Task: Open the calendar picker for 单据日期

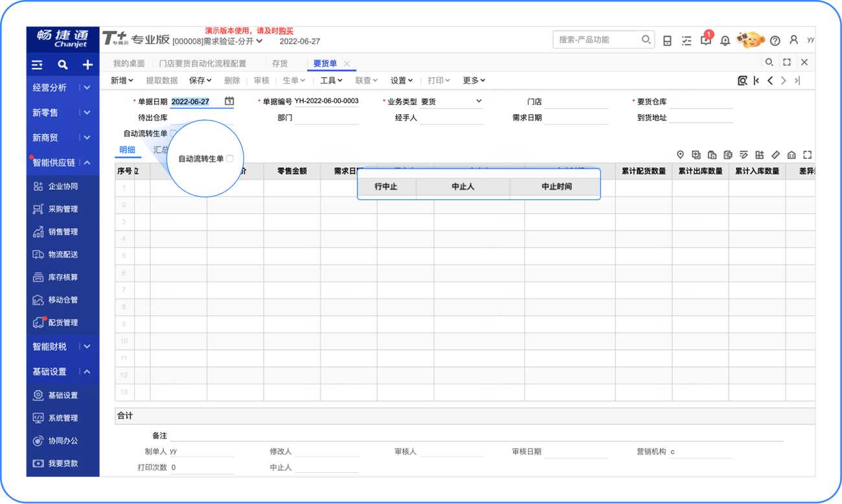Action: click(229, 101)
